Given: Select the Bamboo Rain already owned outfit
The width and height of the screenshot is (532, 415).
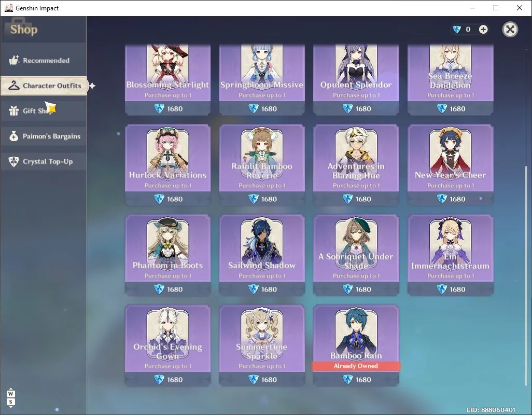Looking at the screenshot, I should [x=356, y=345].
